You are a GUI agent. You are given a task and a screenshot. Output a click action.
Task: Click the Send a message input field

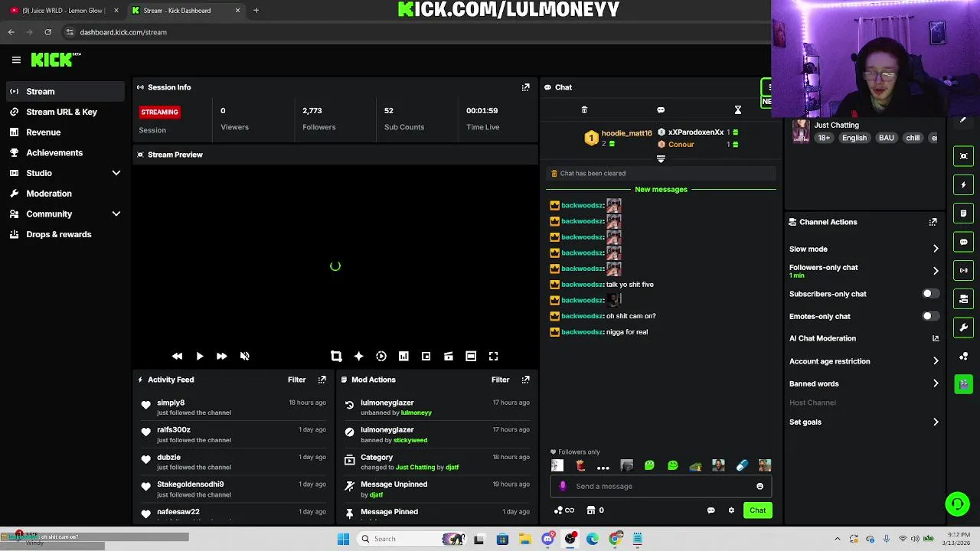pyautogui.click(x=661, y=487)
